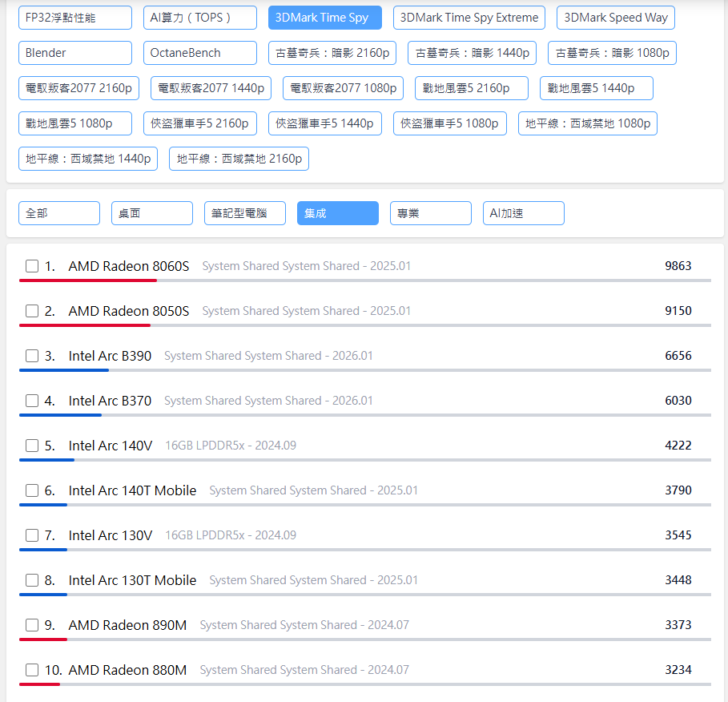Click the blue score bar under Arc B390
The width and height of the screenshot is (728, 702).
64,370
